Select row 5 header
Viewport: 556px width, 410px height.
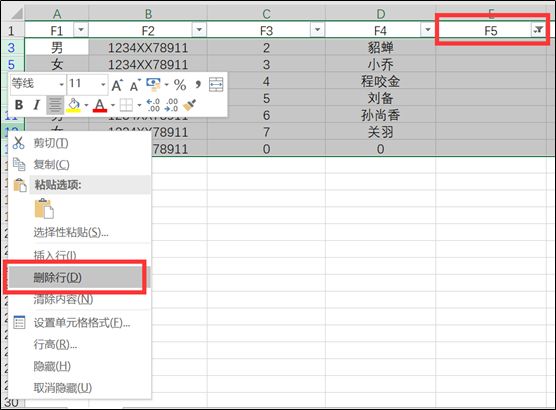tap(12, 64)
